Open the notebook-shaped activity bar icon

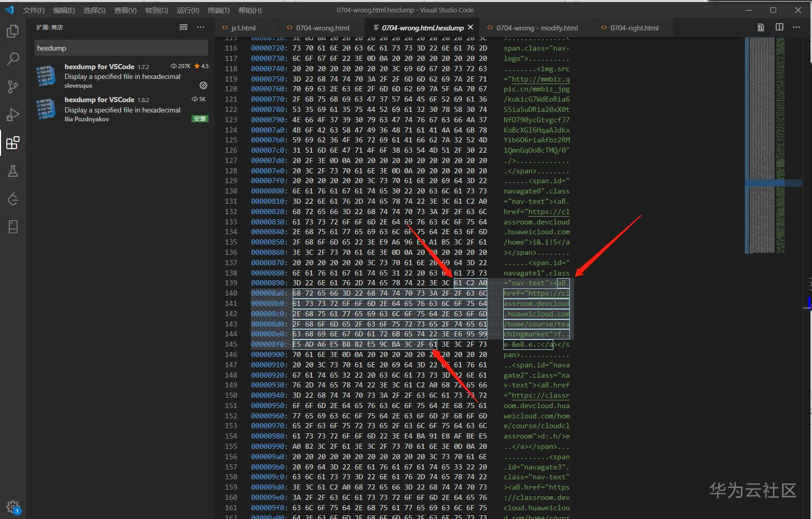coord(12,226)
